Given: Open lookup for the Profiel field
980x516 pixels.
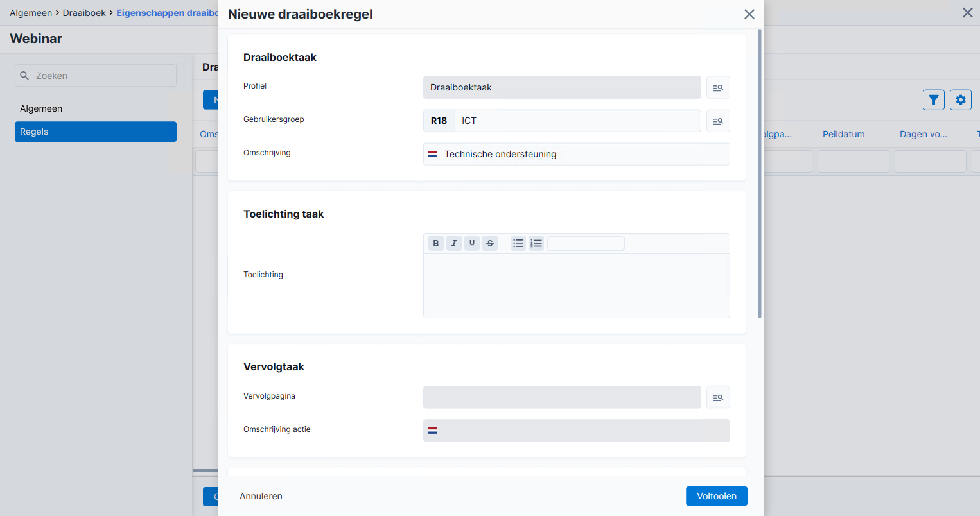Looking at the screenshot, I should (718, 87).
